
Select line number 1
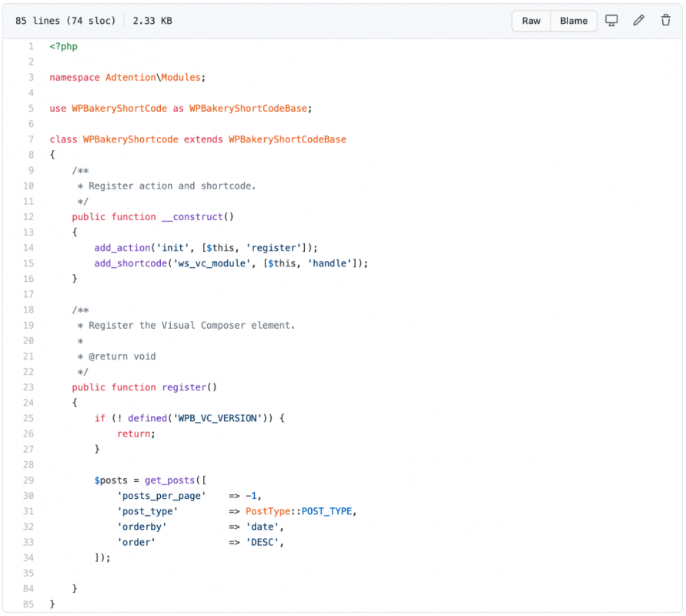(x=30, y=46)
